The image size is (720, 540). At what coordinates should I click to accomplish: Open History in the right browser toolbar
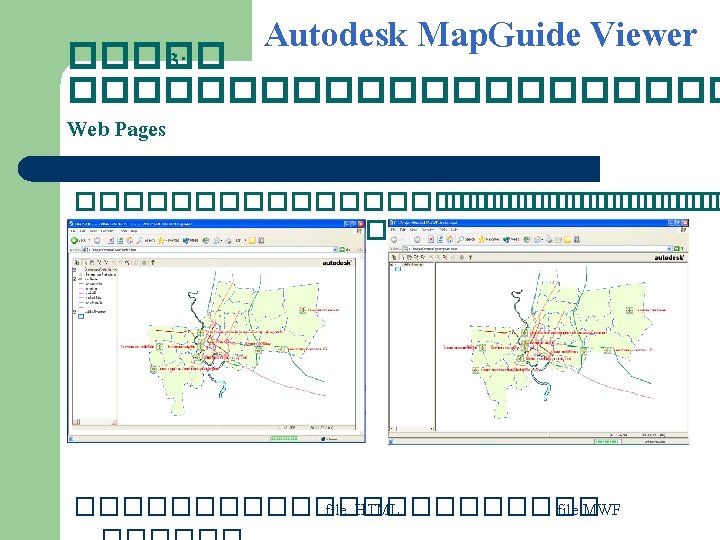[526, 239]
